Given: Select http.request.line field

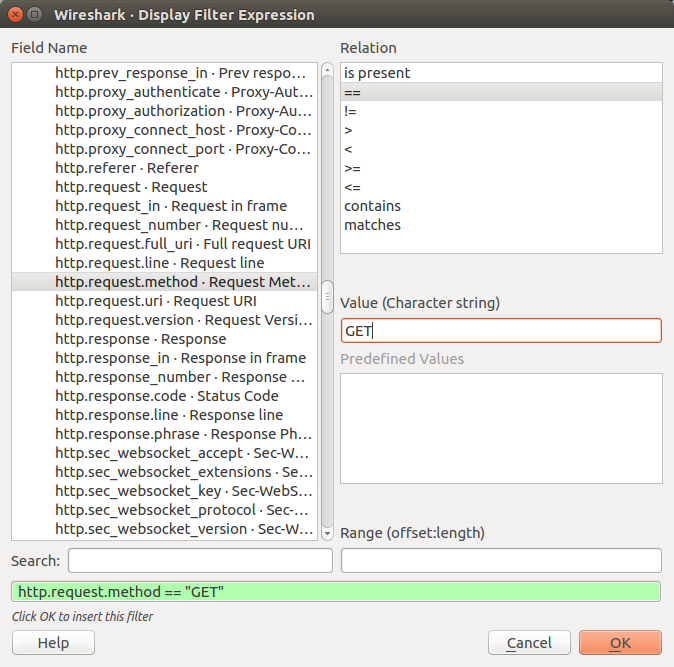Looking at the screenshot, I should pyautogui.click(x=165, y=263).
